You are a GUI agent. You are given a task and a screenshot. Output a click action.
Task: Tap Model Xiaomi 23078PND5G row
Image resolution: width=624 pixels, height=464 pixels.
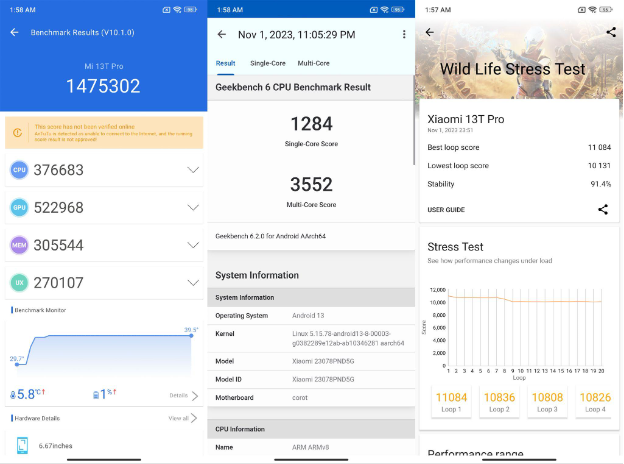pos(311,361)
